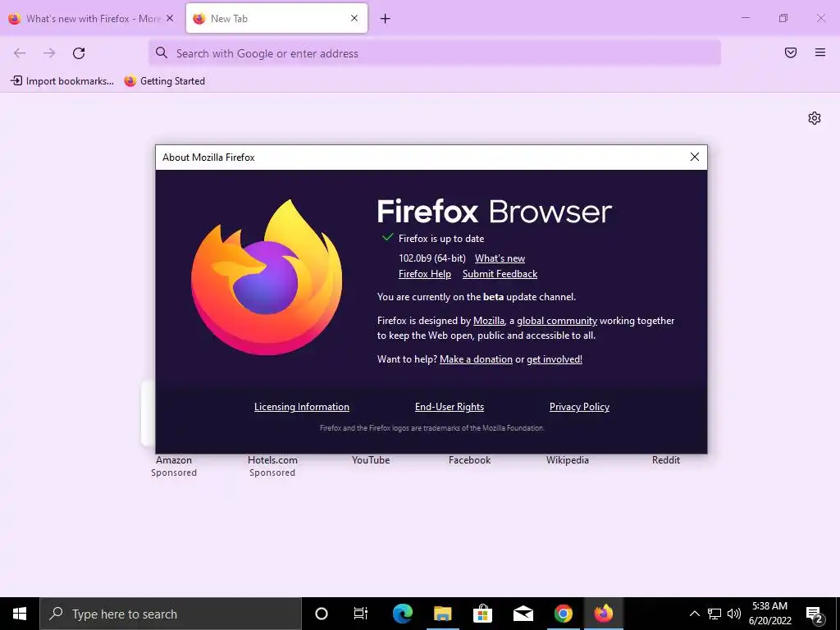
Task: Open the Getting Started bookmark
Action: click(x=164, y=81)
